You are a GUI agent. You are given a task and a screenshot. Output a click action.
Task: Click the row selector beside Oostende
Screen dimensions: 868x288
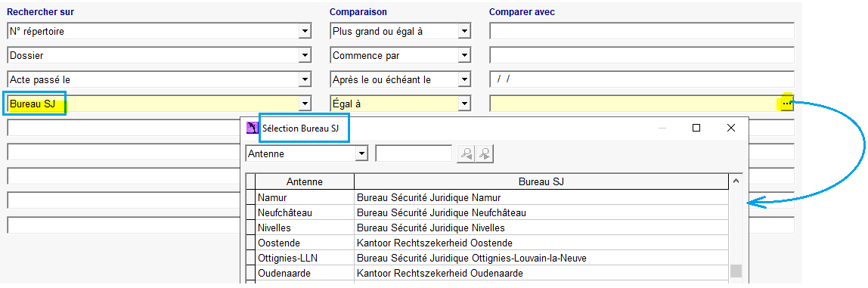click(250, 243)
